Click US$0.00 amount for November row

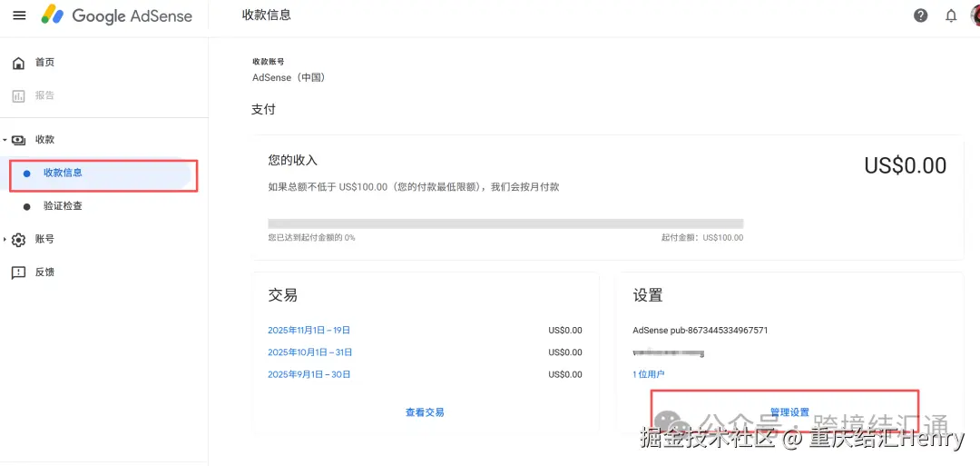[x=565, y=331]
